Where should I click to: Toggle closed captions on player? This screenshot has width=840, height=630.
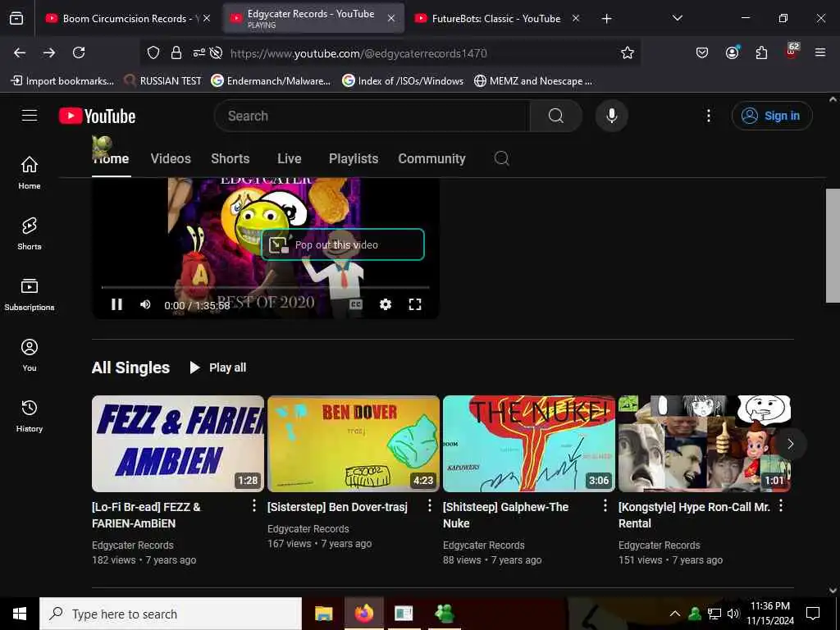coord(356,304)
